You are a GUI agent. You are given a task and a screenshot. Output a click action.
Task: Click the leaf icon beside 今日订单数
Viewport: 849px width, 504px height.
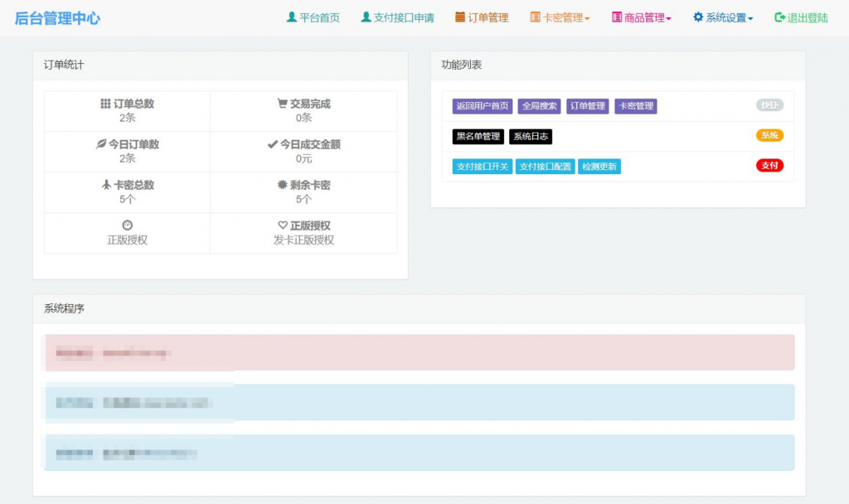pyautogui.click(x=100, y=143)
